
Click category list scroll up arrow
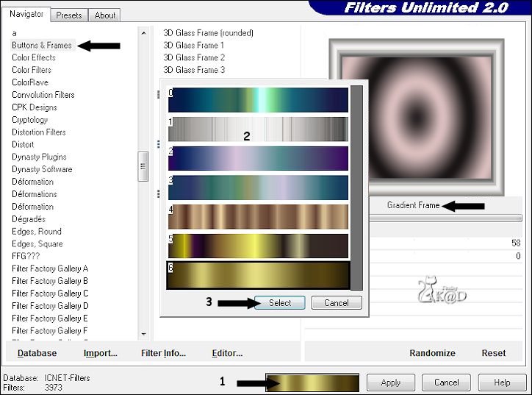click(143, 33)
